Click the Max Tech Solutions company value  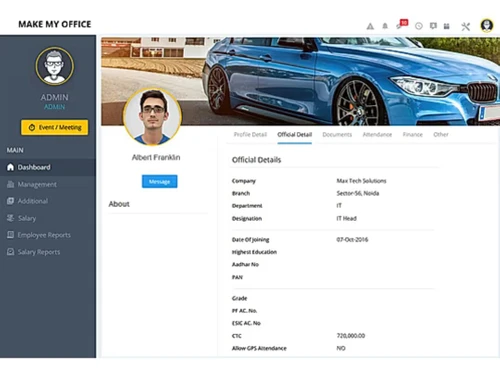361,181
